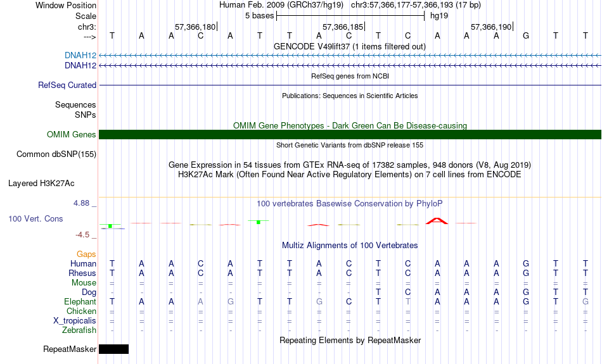Screen dimensions: 602x364
Task: Click the RefSeq genes from NCBI title
Action: point(350,77)
